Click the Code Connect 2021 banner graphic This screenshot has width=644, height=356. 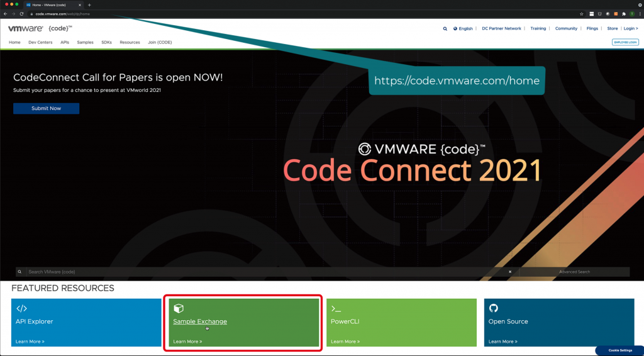coord(412,164)
